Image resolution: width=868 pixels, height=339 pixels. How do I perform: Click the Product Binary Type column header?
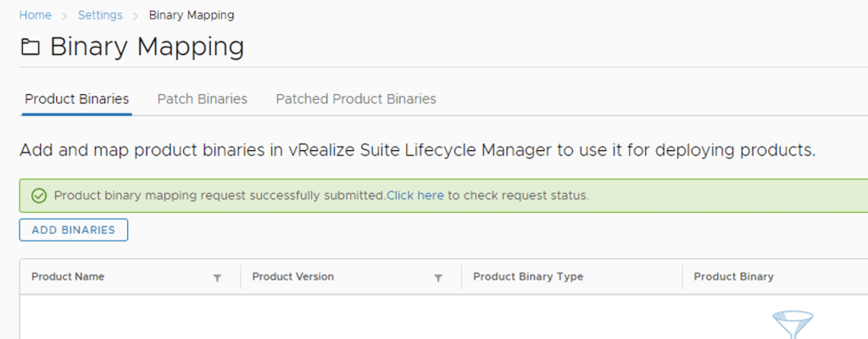coord(528,277)
